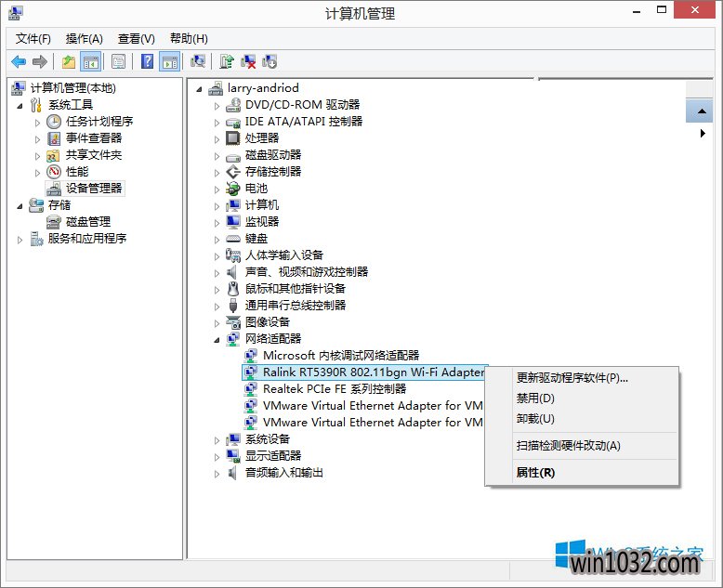Click the Scan for hardware changes toolbar icon
723x588 pixels.
[x=197, y=61]
